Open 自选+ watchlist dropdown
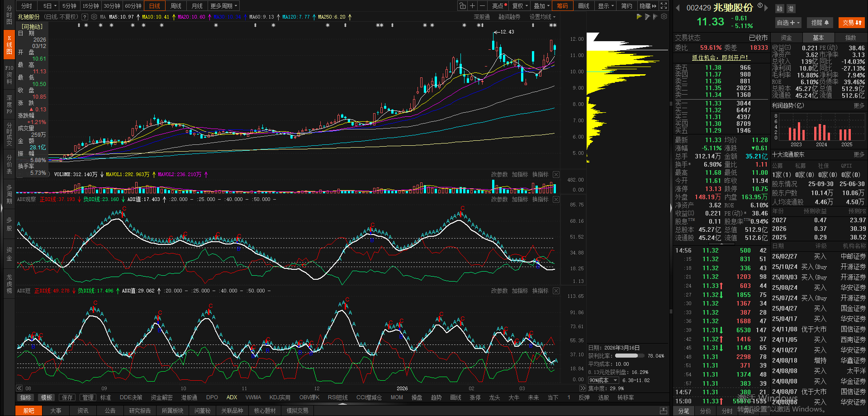Screen dimensions: 868x416 tap(788, 23)
